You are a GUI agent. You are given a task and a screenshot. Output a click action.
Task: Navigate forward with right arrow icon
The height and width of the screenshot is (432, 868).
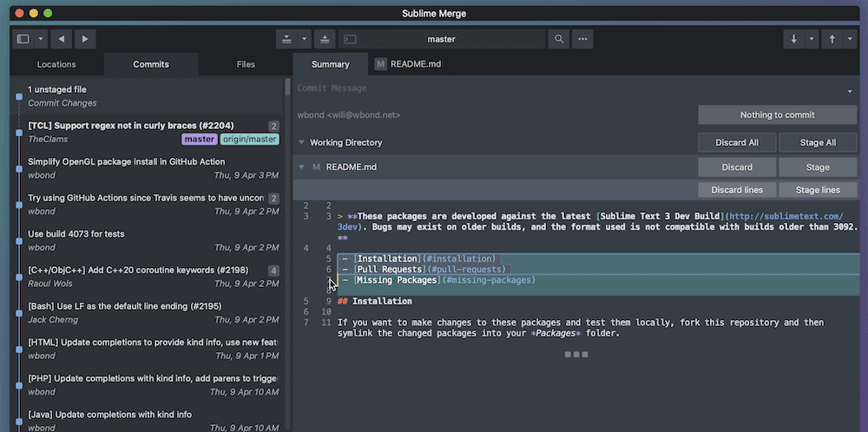(x=84, y=39)
